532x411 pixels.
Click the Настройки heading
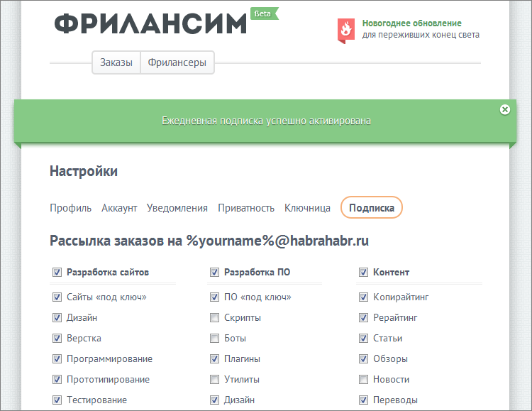pos(84,171)
